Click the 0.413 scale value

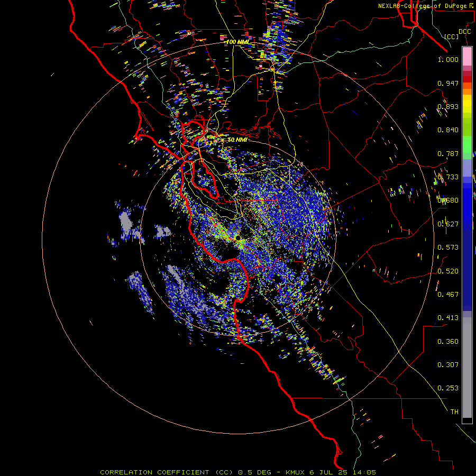(x=448, y=318)
